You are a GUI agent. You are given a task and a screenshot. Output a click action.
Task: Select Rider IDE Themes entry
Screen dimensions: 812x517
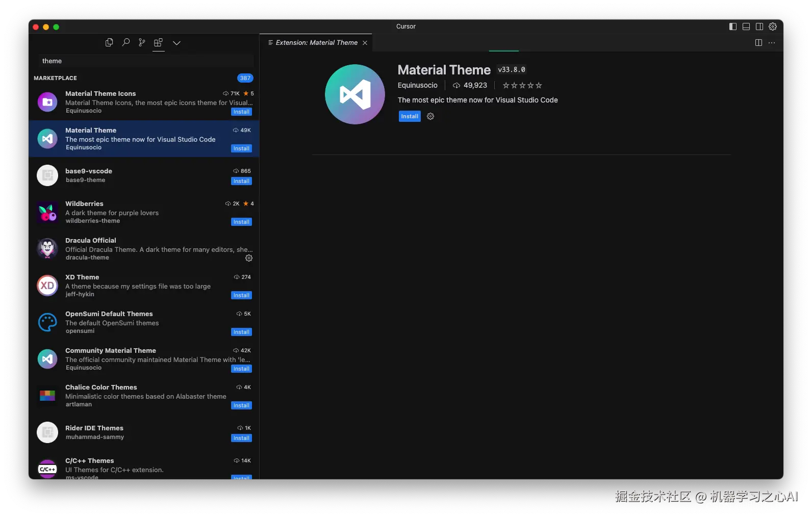point(144,432)
